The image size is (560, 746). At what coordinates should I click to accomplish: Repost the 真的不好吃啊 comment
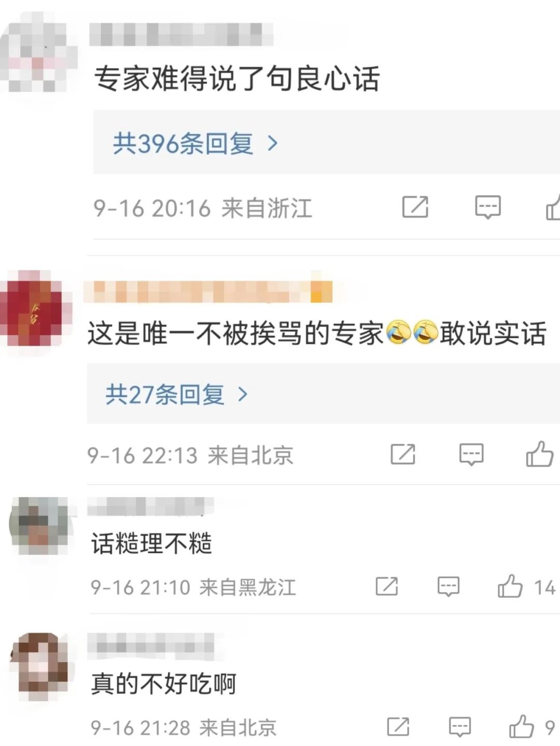(398, 727)
